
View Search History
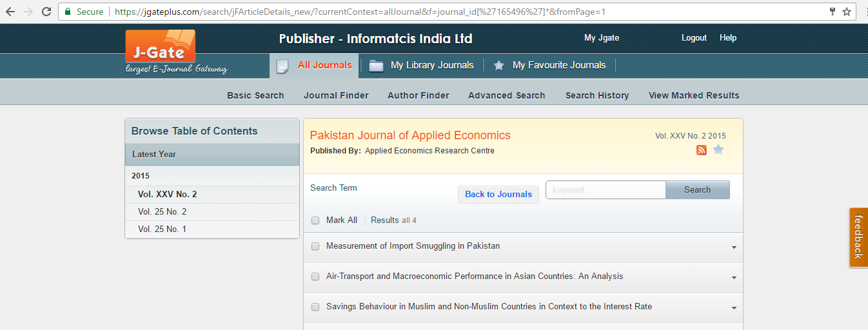point(597,95)
